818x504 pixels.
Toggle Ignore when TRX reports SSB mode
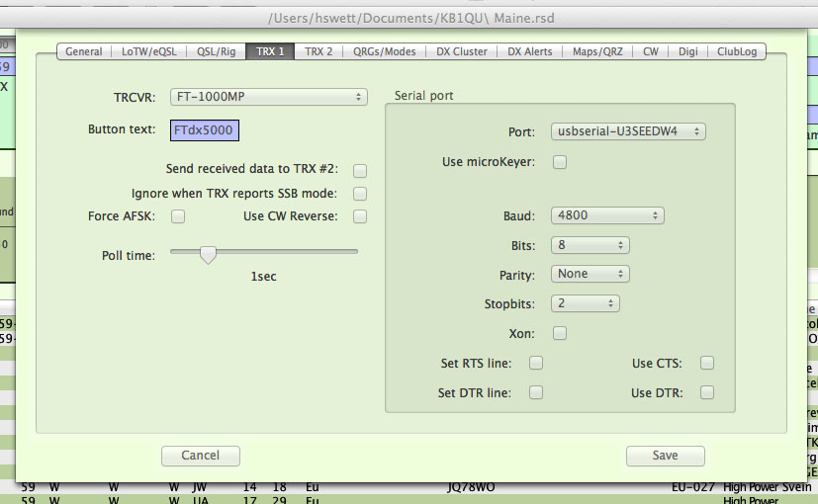pyautogui.click(x=361, y=194)
